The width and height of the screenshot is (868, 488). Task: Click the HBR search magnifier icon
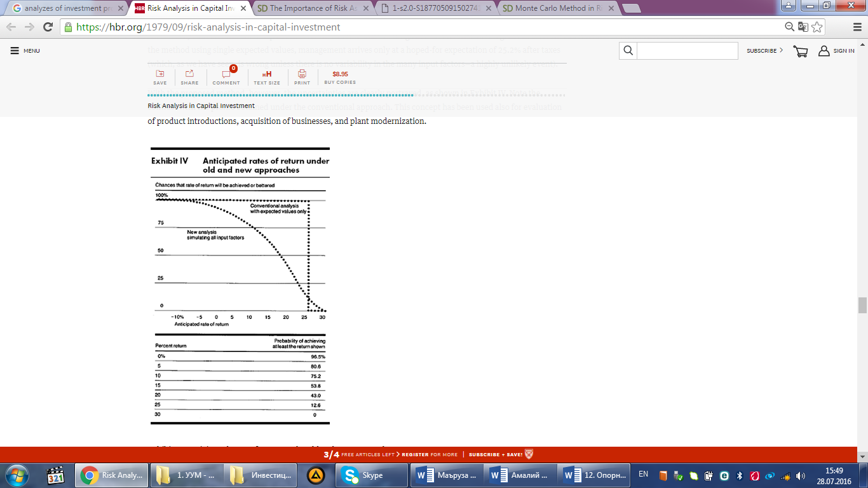click(628, 51)
